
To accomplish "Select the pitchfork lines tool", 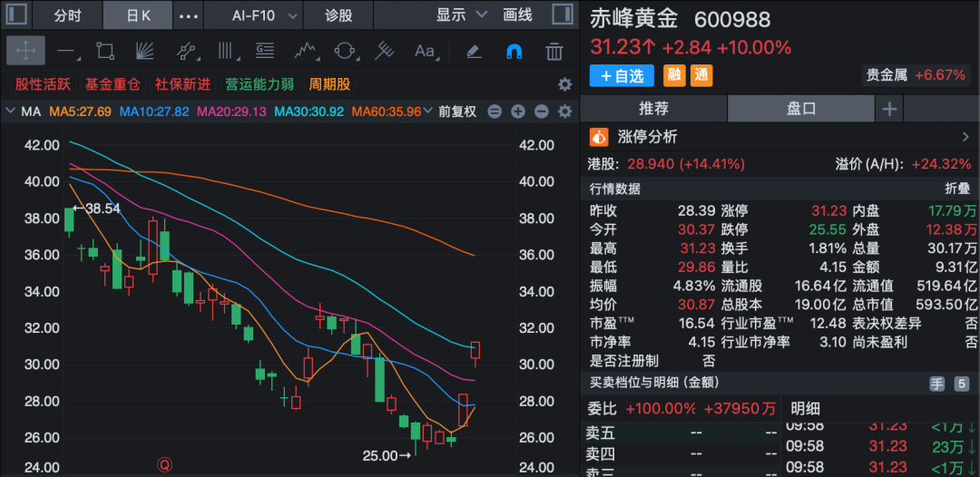I will 384,51.
